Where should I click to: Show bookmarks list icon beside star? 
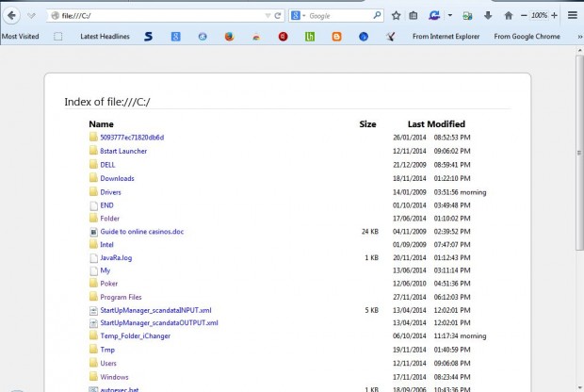[x=414, y=16]
